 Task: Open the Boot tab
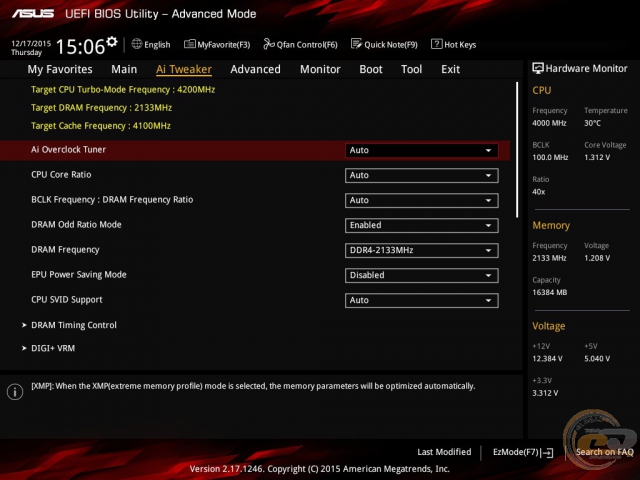(x=371, y=69)
